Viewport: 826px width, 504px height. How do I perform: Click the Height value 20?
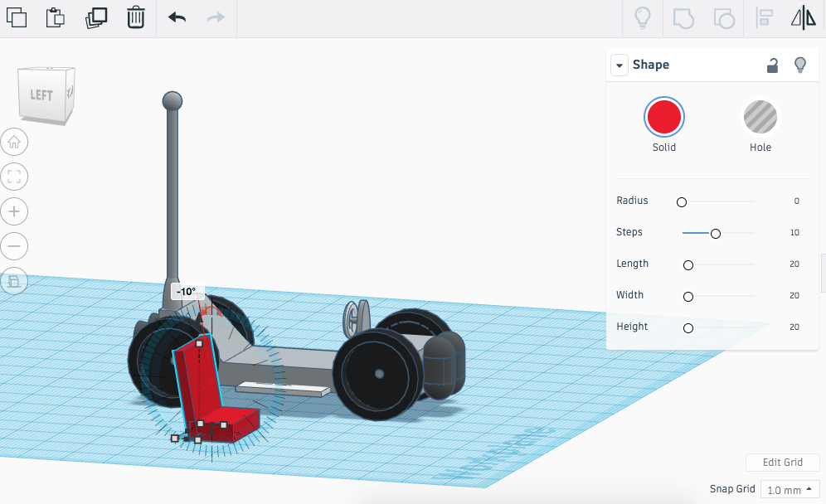[x=794, y=327]
